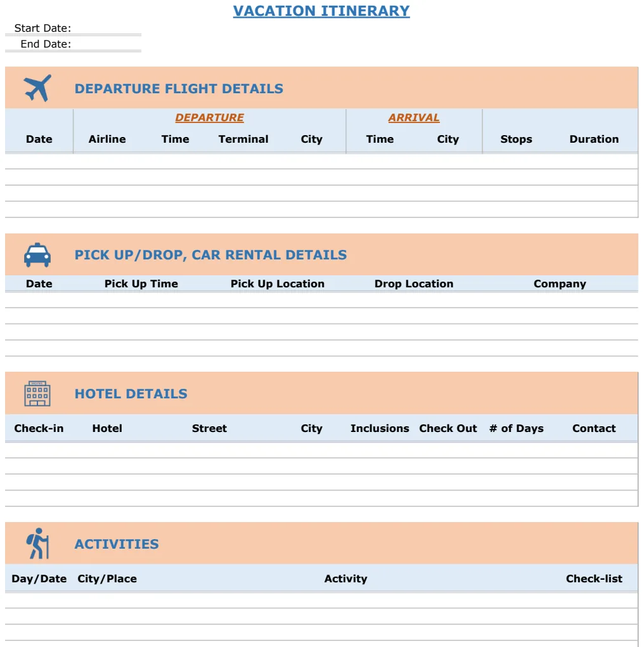Click the hiker icon beside Activities
644x647 pixels.
(38, 544)
